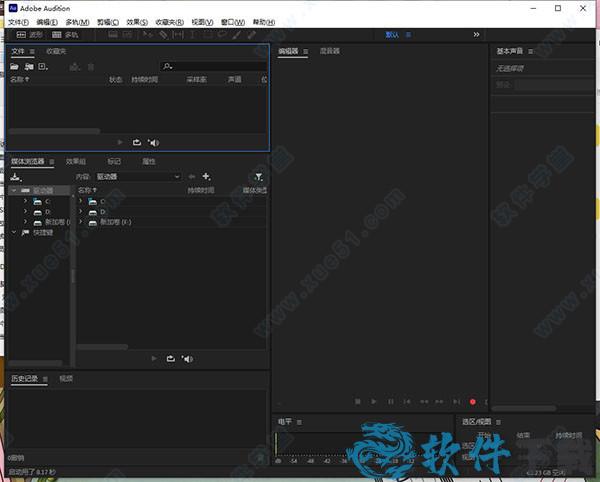The height and width of the screenshot is (482, 600).
Task: Click the add shortcut icon in media browser
Action: pos(16,177)
